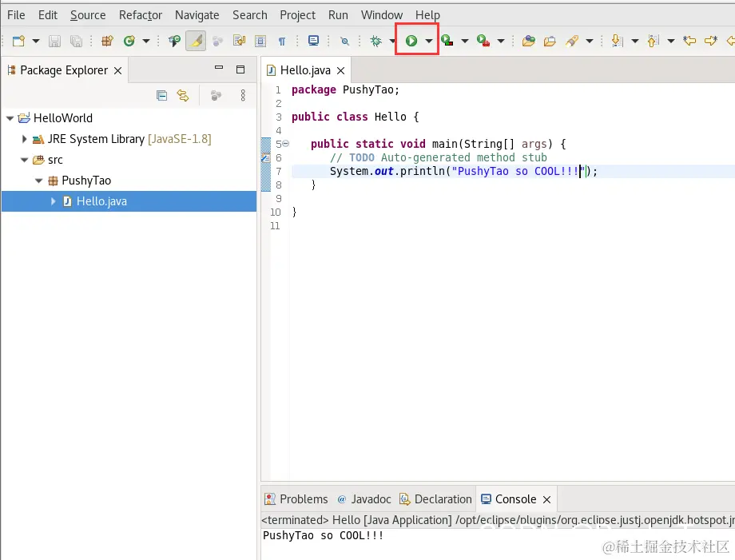Click the Save disk icon
The height and width of the screenshot is (560, 735).
click(x=54, y=42)
